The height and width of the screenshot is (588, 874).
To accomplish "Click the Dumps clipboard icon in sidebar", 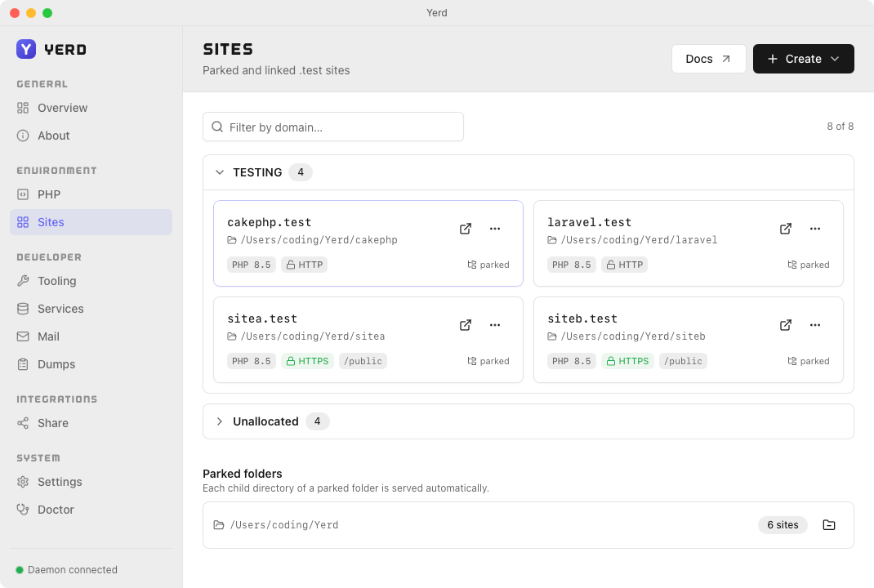I will (x=23, y=364).
